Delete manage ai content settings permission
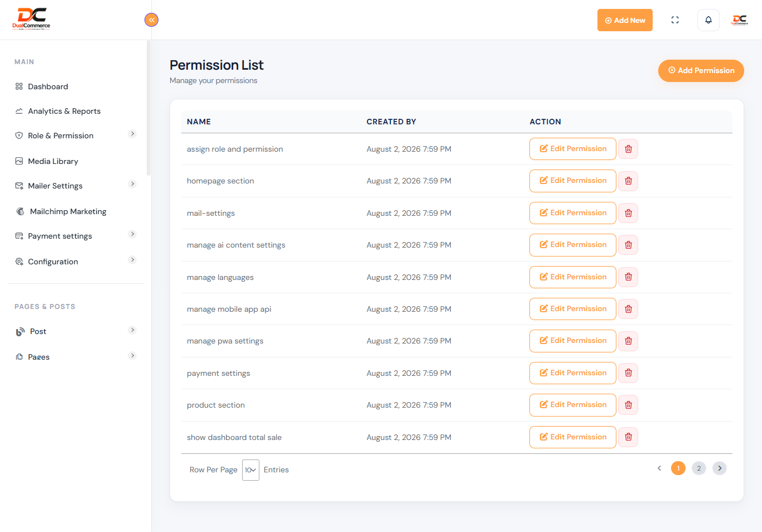762x532 pixels. coord(628,245)
